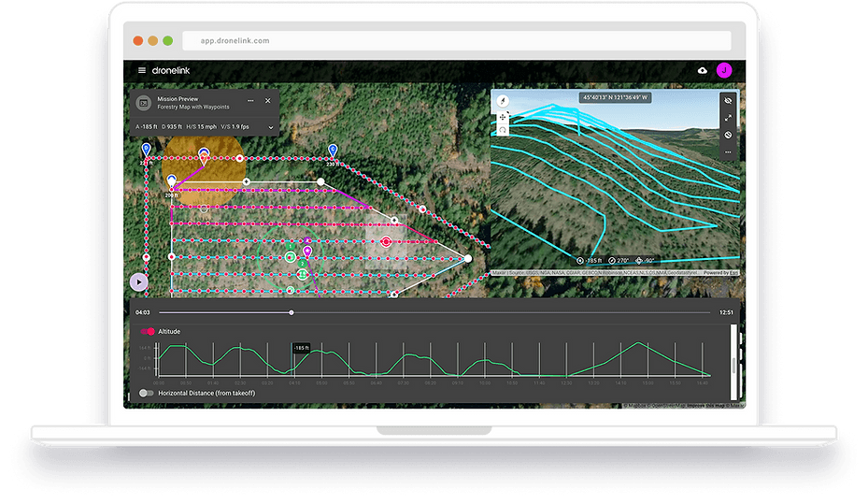Enable Horizontal Distance (from takeoff) toggle
This screenshot has height=504, width=868.
tap(146, 393)
